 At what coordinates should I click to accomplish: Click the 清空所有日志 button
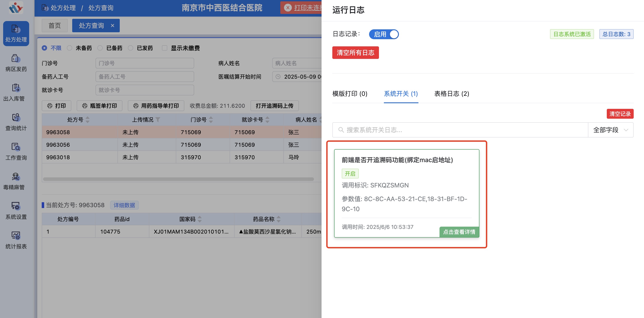point(355,53)
